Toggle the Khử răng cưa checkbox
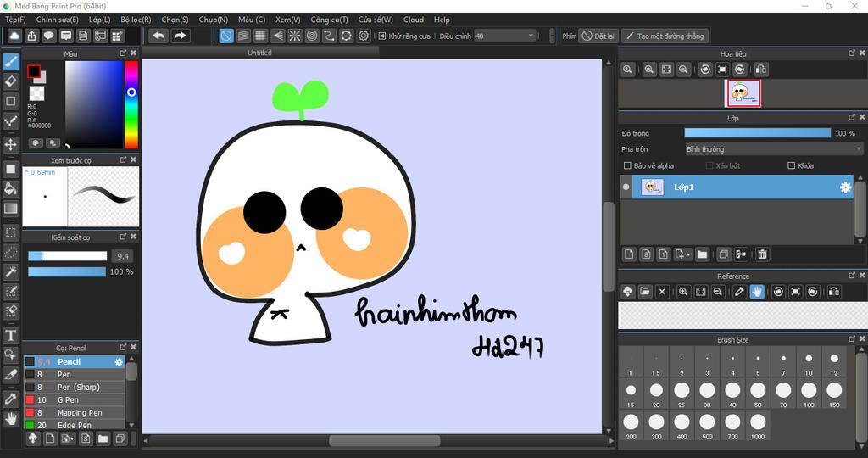This screenshot has width=868, height=458. coord(382,36)
